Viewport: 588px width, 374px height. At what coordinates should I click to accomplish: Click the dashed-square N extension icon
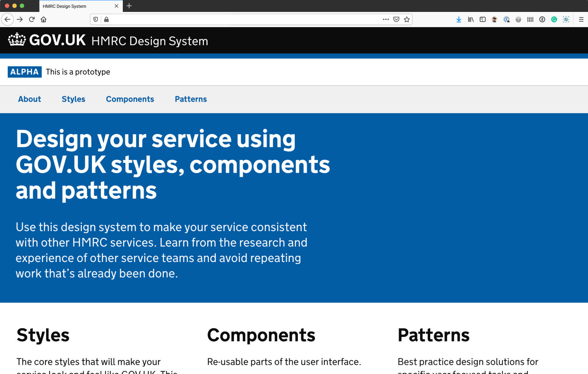[x=566, y=19]
